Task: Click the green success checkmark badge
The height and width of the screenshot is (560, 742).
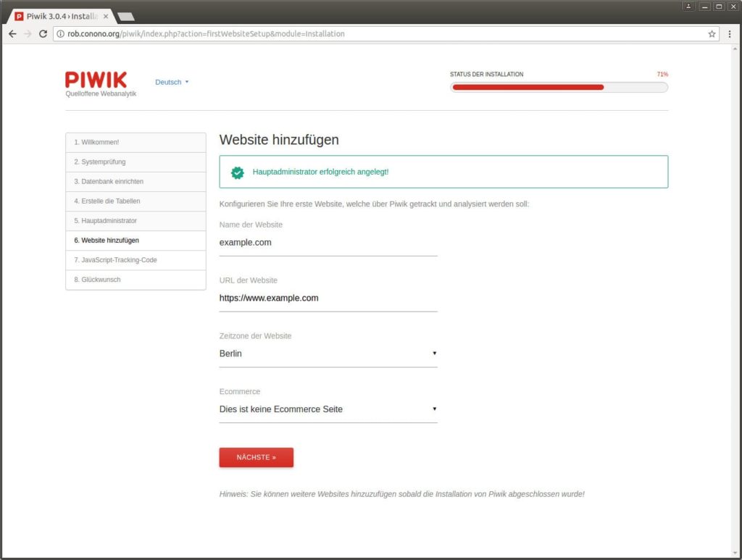Action: pyautogui.click(x=238, y=172)
